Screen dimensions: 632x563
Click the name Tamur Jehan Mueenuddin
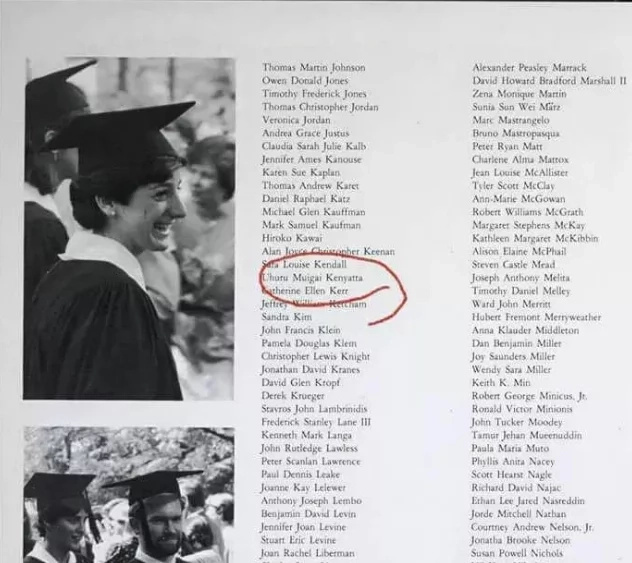point(526,435)
